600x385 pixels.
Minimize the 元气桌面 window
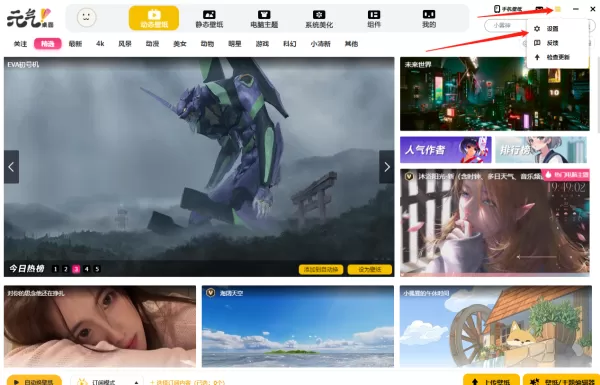(576, 9)
